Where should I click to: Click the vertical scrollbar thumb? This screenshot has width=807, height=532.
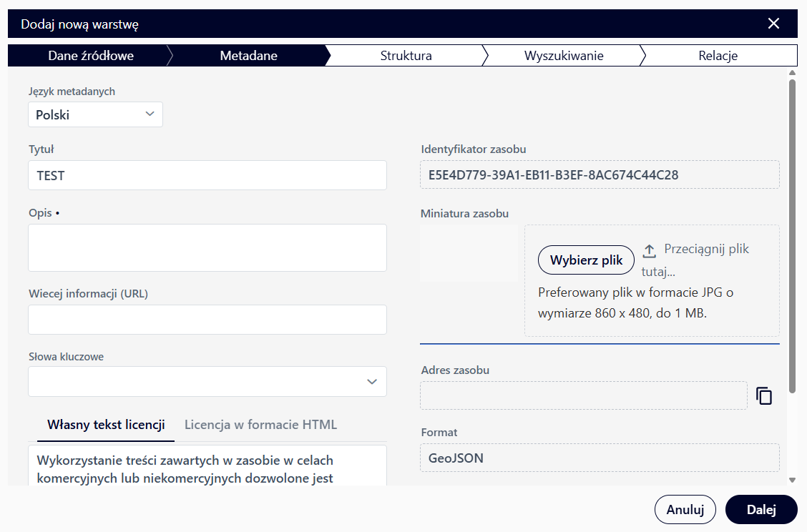[792, 236]
